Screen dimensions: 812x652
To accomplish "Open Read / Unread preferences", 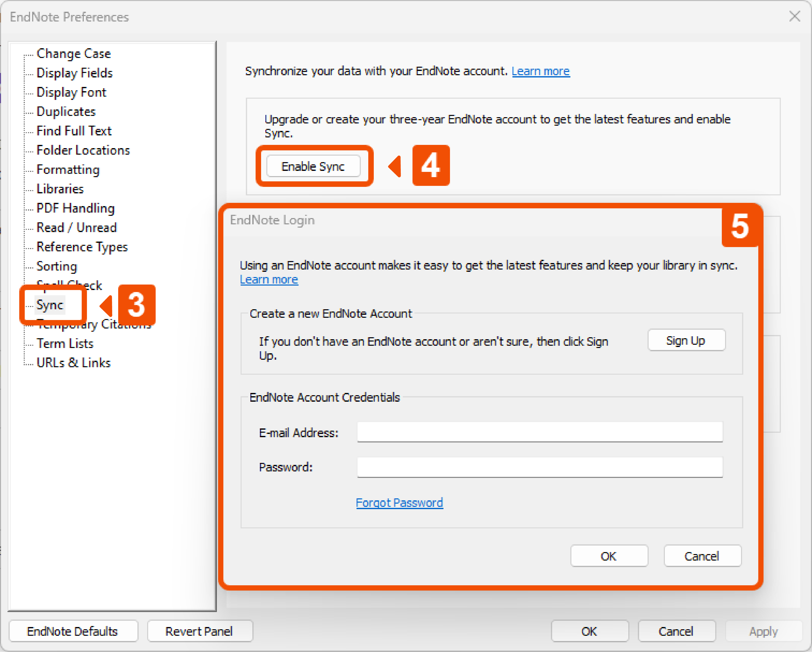I will click(x=77, y=228).
